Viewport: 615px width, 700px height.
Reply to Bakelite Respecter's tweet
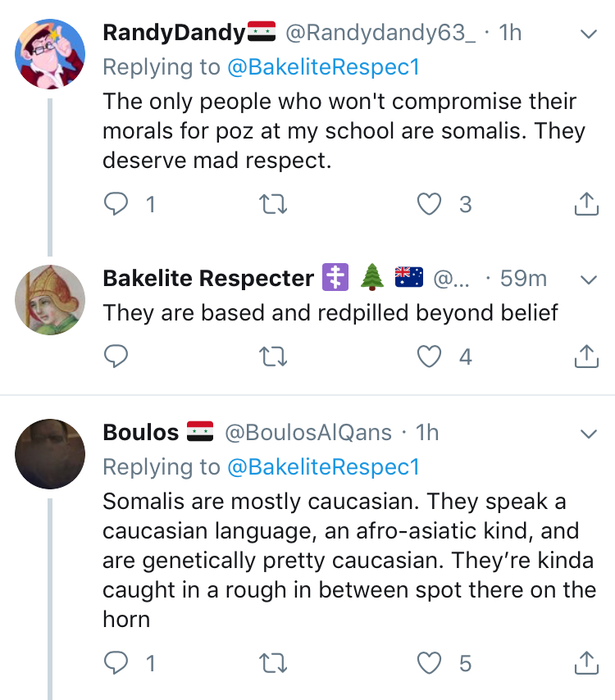coord(116,357)
